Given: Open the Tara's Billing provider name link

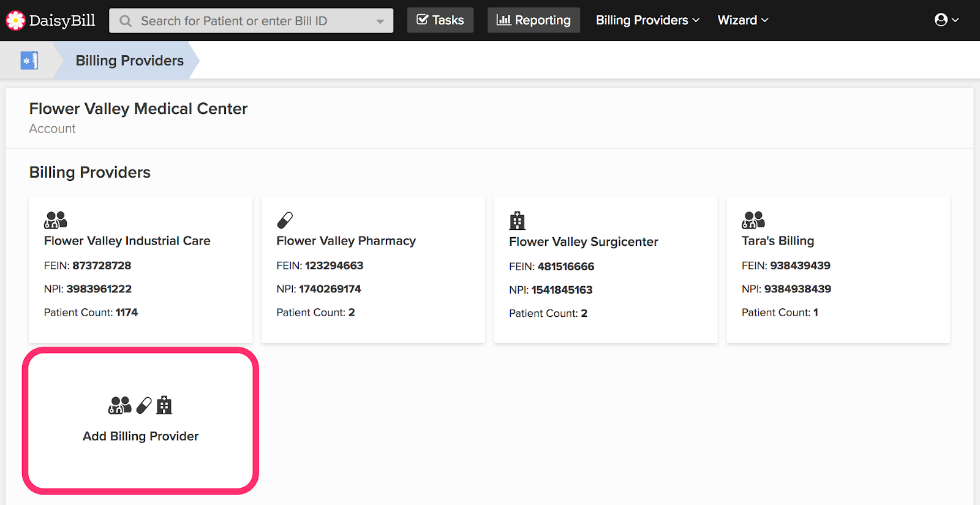Looking at the screenshot, I should [778, 241].
